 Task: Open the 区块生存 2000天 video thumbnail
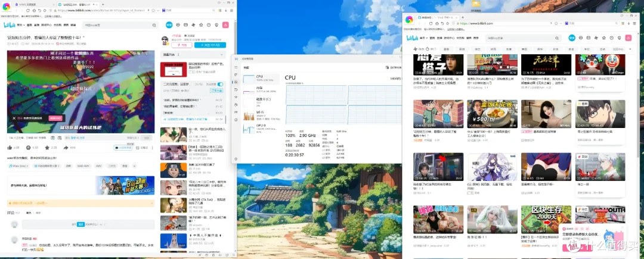pos(546,219)
